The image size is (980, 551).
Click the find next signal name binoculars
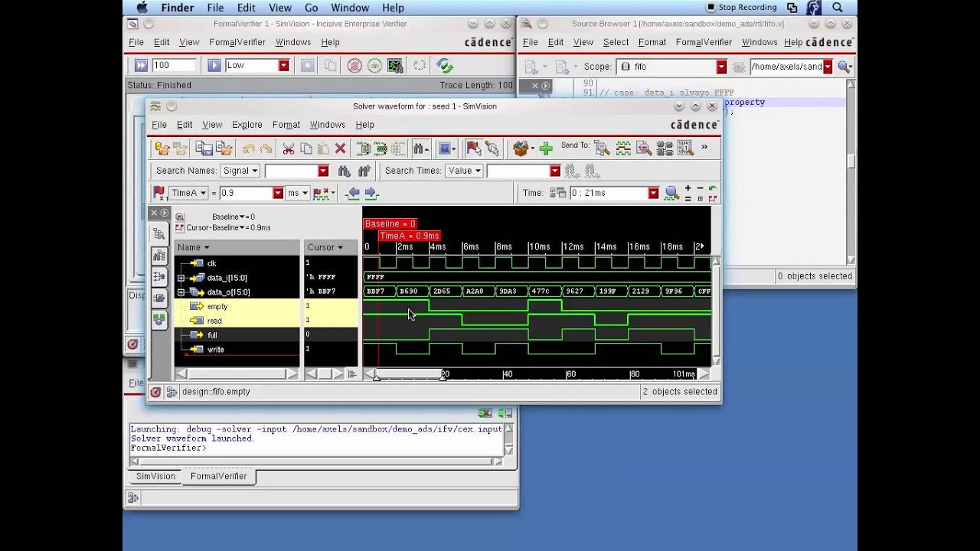click(x=344, y=171)
